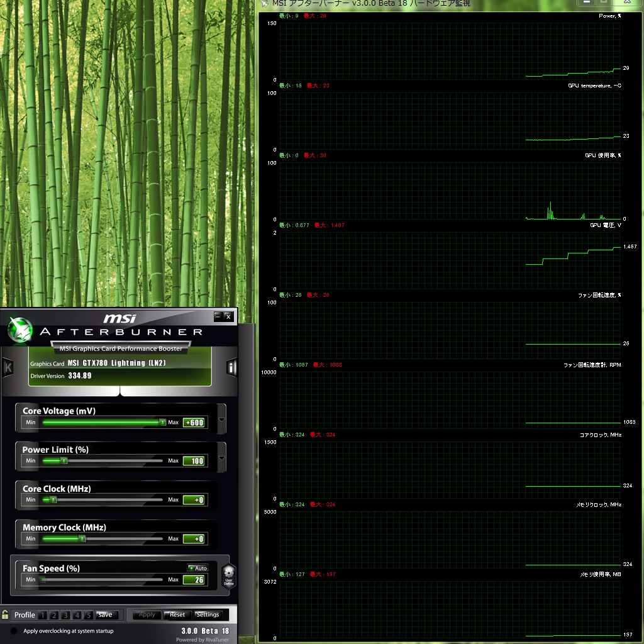Expand the Core Voltage options arrow

tap(221, 419)
